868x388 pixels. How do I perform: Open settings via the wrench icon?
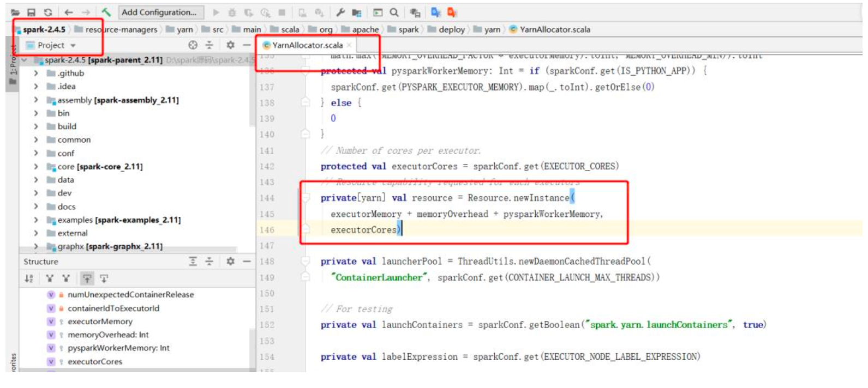340,12
